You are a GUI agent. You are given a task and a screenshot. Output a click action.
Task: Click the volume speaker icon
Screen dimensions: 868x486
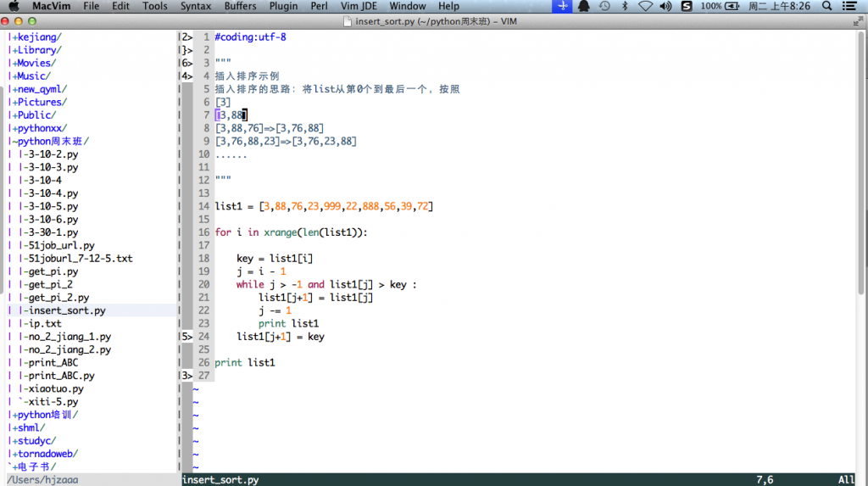point(665,6)
